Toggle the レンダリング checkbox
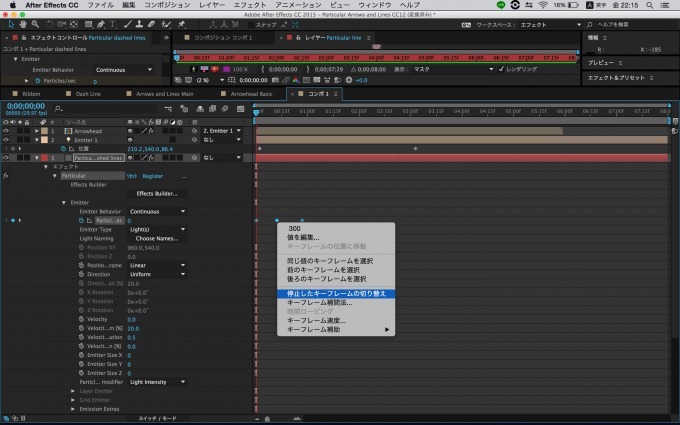Image resolution: width=680 pixels, height=425 pixels. (x=502, y=69)
